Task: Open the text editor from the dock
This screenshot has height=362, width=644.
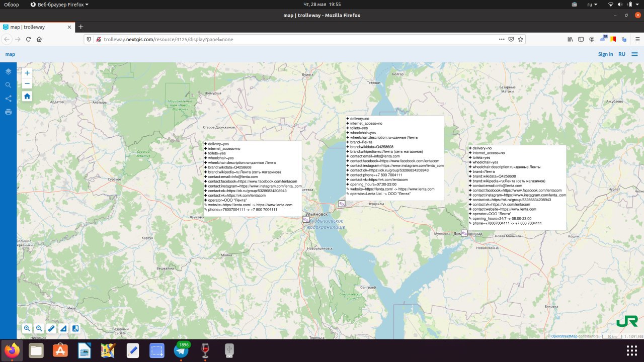Action: click(132, 350)
